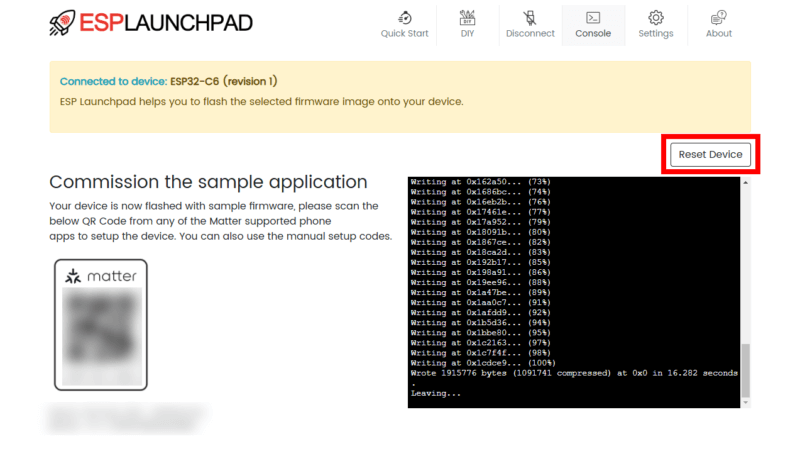
Task: Click the Matter QR code image
Action: pyautogui.click(x=100, y=336)
